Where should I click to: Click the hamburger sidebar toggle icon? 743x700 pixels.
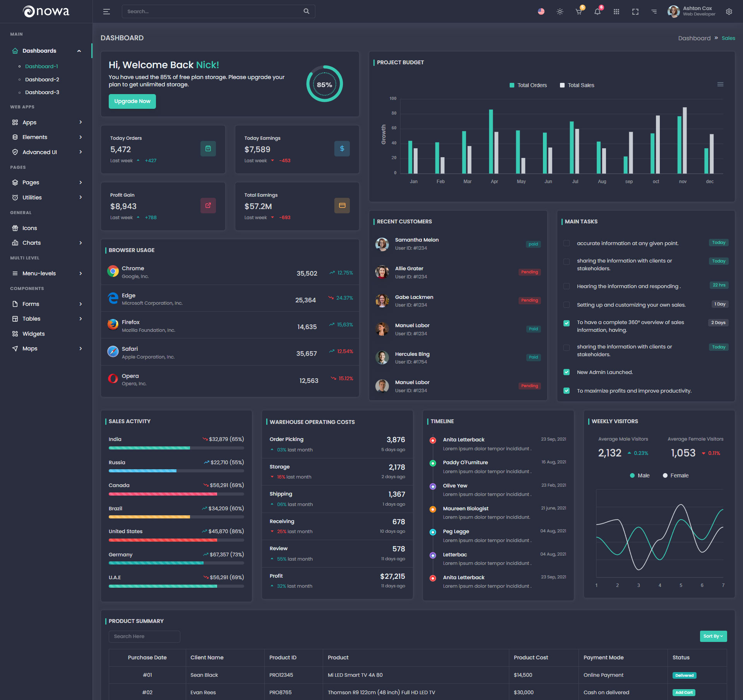[x=106, y=12]
